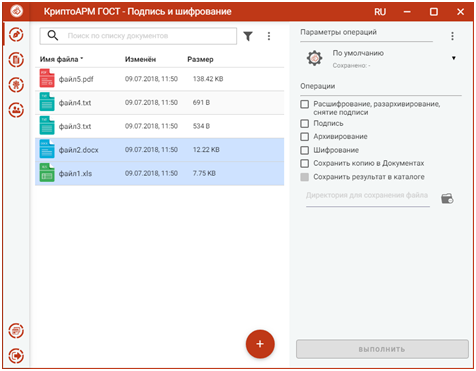Screen dimensions: 476x371
Task: Open the documents sidebar icon
Action: (x=16, y=60)
